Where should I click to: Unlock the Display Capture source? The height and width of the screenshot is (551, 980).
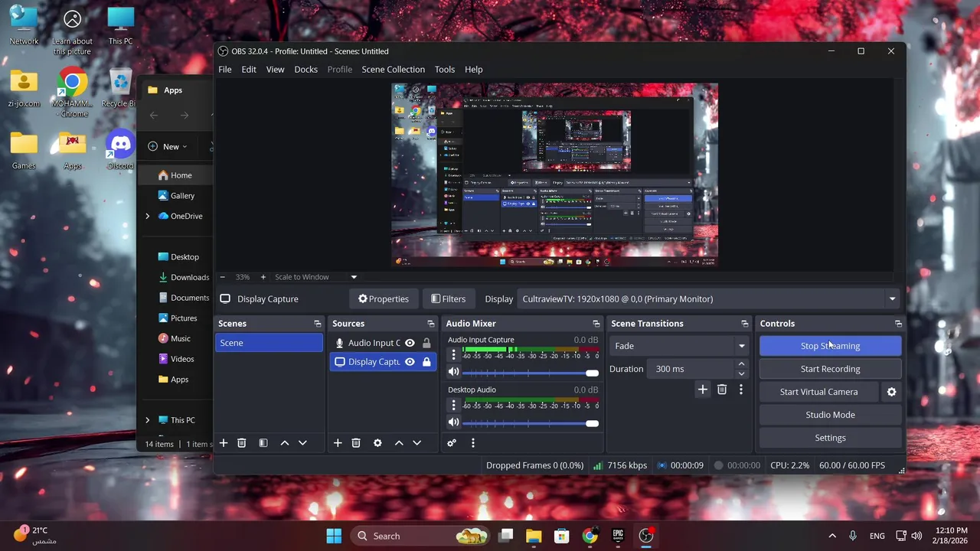pos(426,362)
